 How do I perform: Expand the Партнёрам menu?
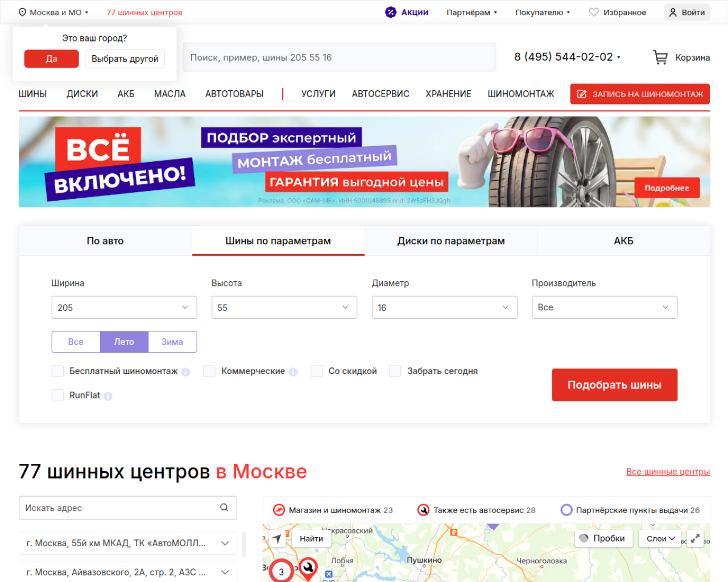(x=471, y=13)
